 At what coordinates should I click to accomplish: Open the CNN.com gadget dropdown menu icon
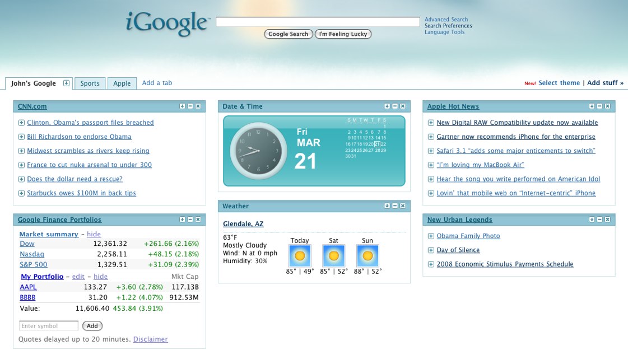click(x=182, y=106)
